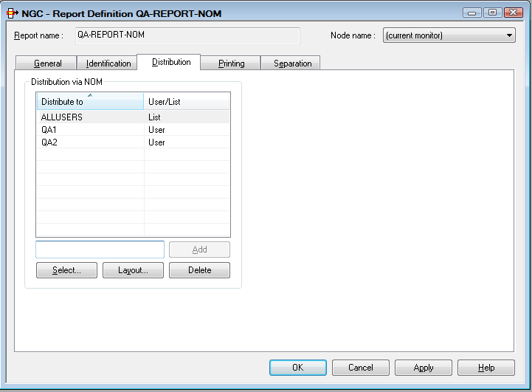Image resolution: width=532 pixels, height=392 pixels.
Task: Open the Separation tab
Action: click(x=291, y=63)
